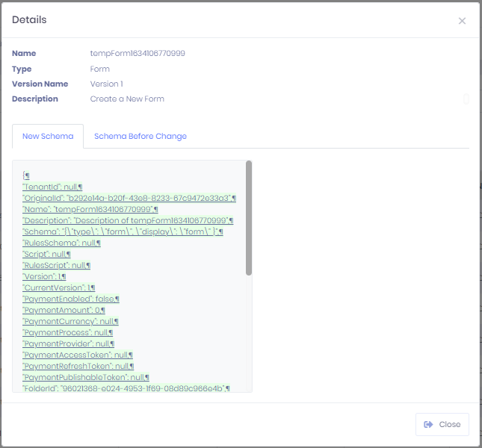The image size is (482, 448).
Task: Click the "OriginalId" line in schema
Action: 129,198
